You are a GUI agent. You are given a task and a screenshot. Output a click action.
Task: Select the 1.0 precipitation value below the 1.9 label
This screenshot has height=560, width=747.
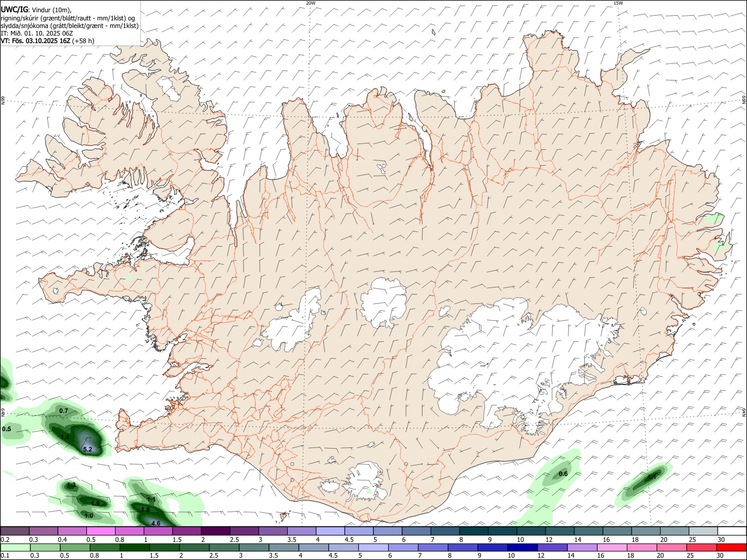pyautogui.click(x=89, y=516)
